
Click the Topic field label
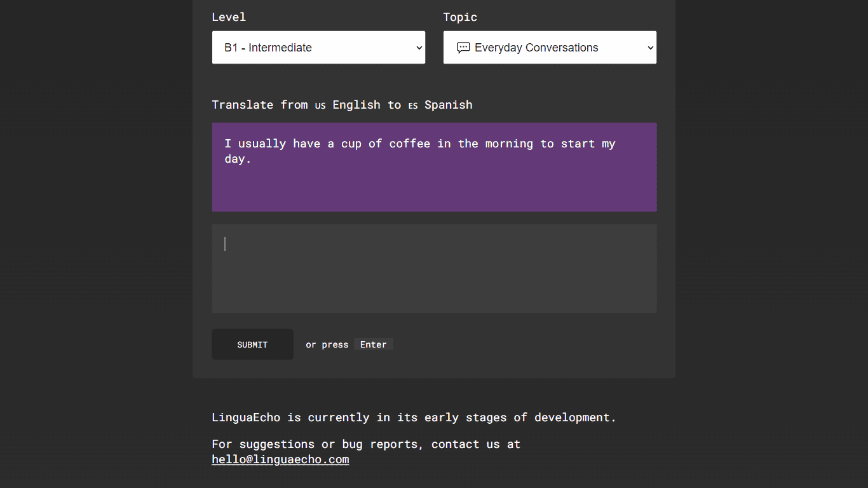pos(460,17)
